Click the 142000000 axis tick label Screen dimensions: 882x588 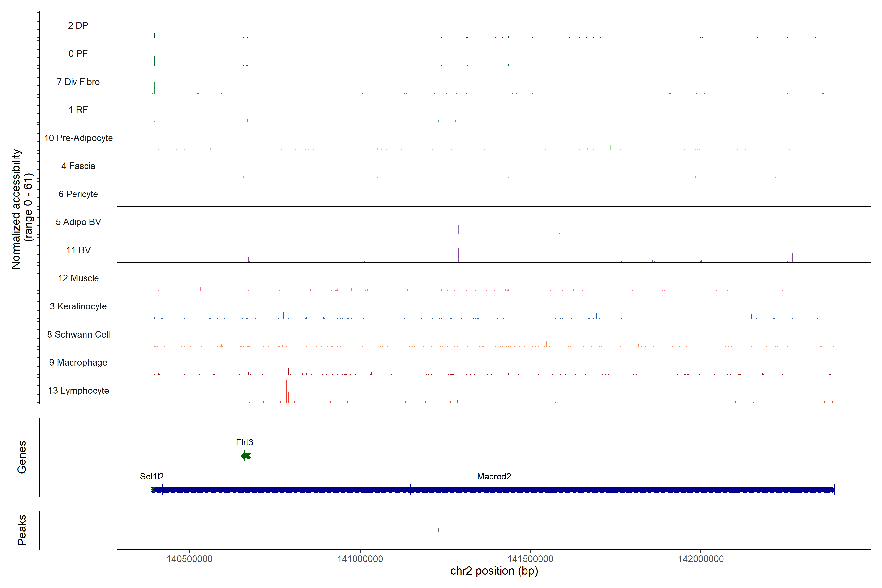tap(700, 559)
